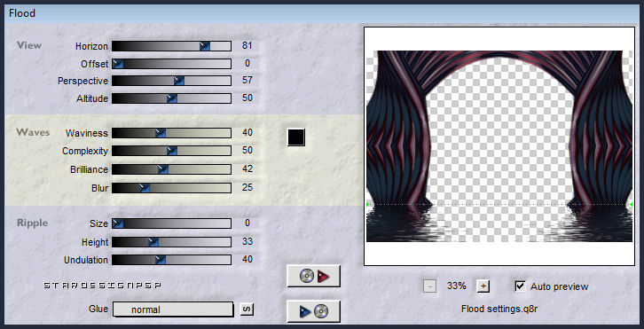Open the black water color swatch
This screenshot has width=644, height=329.
point(296,137)
